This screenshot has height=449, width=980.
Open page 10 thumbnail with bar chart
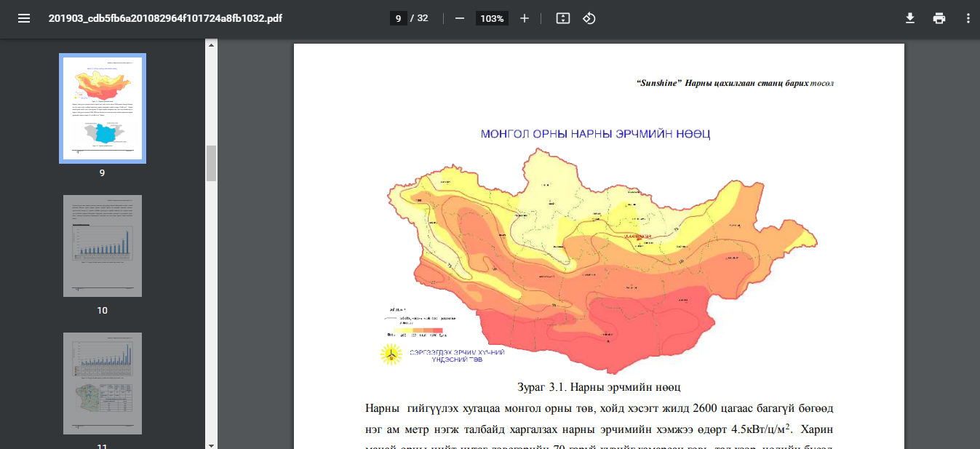[x=103, y=246]
